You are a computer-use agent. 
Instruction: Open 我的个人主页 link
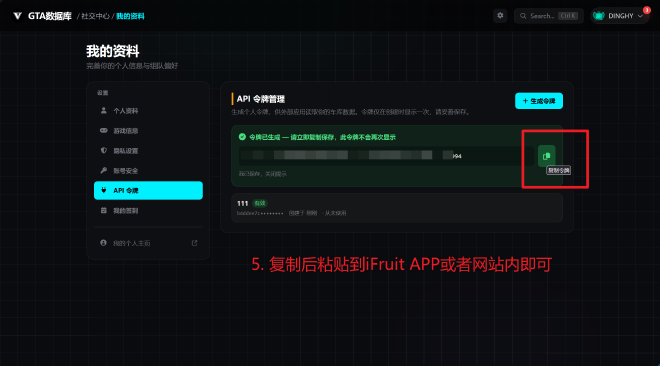point(148,243)
